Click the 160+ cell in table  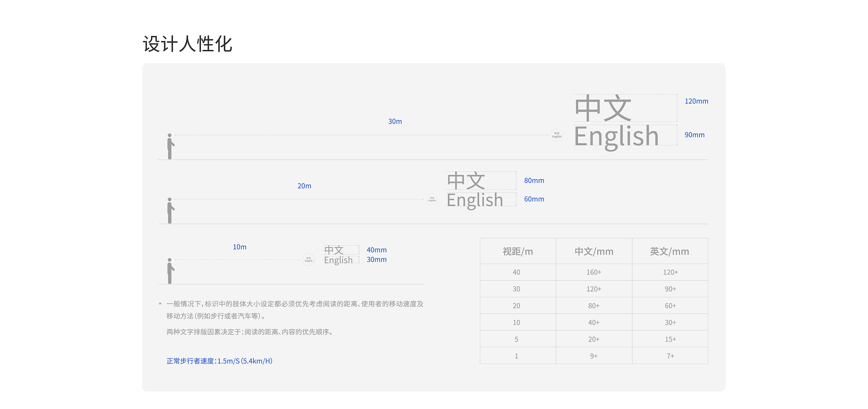594,272
